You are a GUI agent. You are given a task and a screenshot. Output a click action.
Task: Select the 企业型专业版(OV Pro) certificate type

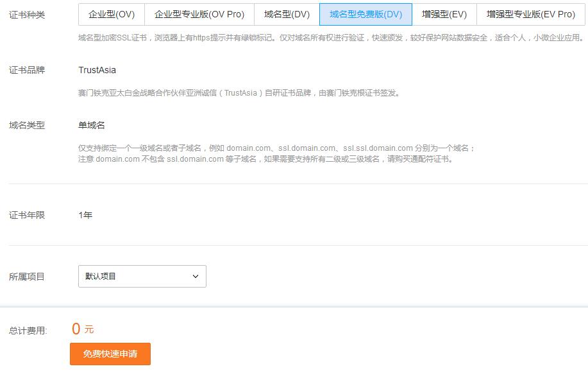(x=199, y=14)
